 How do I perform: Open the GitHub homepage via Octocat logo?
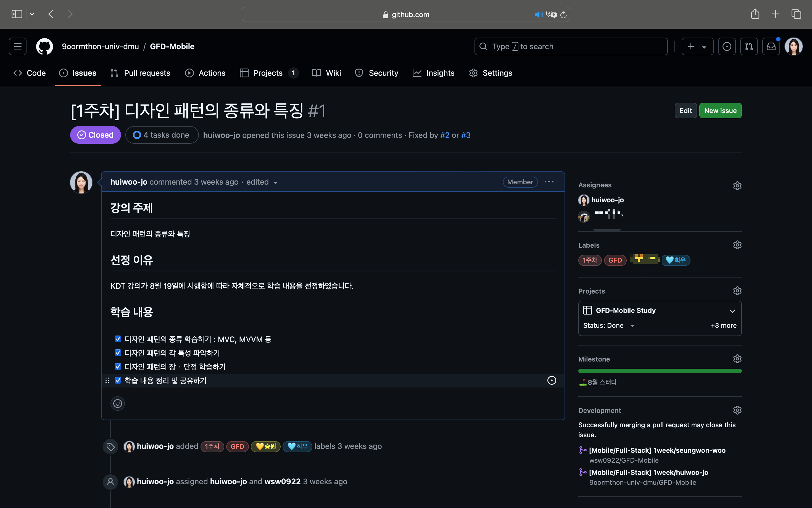(44, 46)
